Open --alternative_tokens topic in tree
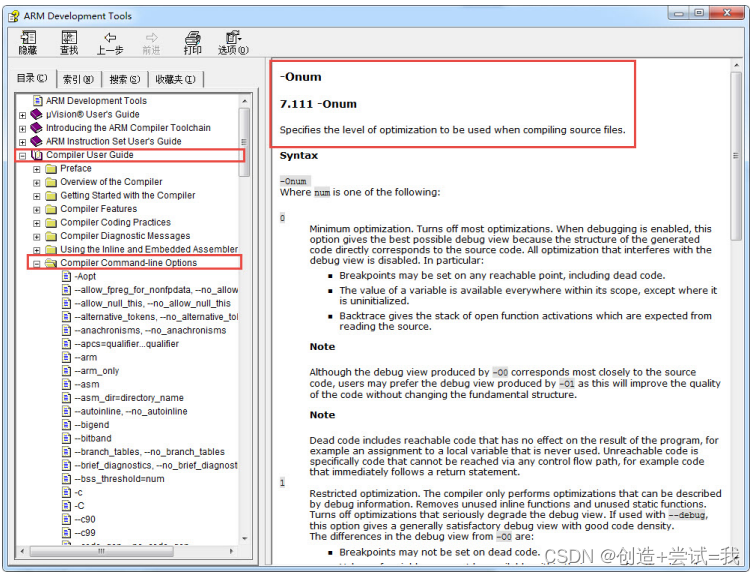Screen dimensions: 755x575 156,317
